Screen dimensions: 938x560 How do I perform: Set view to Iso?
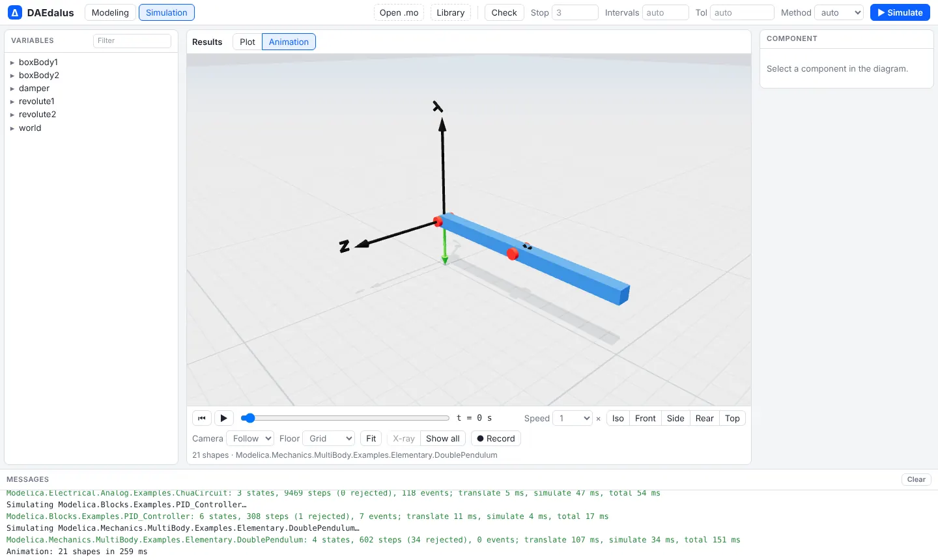pyautogui.click(x=618, y=418)
